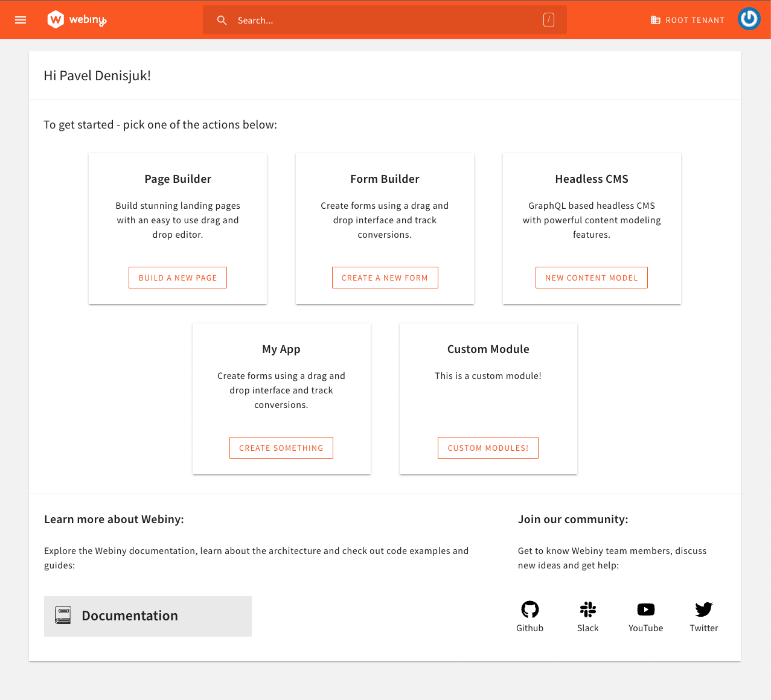Select NEW CONTENT MODEL in Headless CMS card
771x700 pixels.
coord(591,277)
